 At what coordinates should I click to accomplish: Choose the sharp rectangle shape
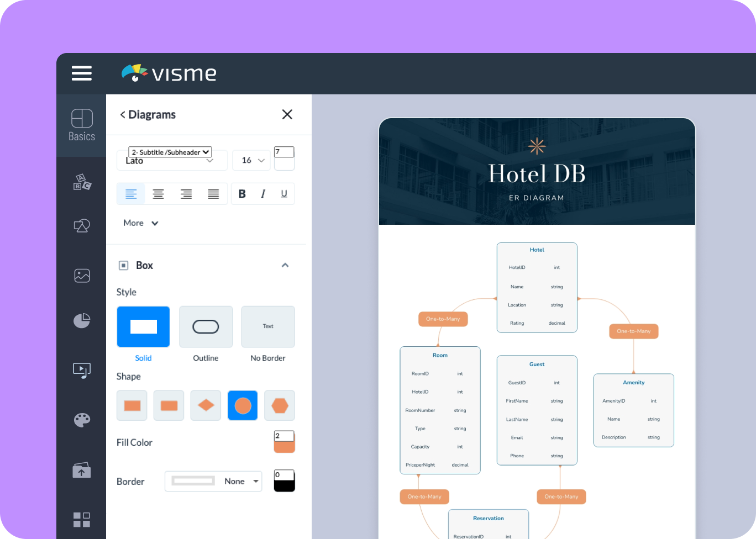132,406
